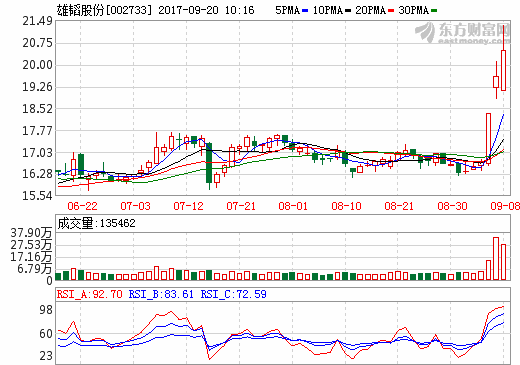The width and height of the screenshot is (520, 365).
Task: Click the 20PMA legend label
Action: (370, 10)
